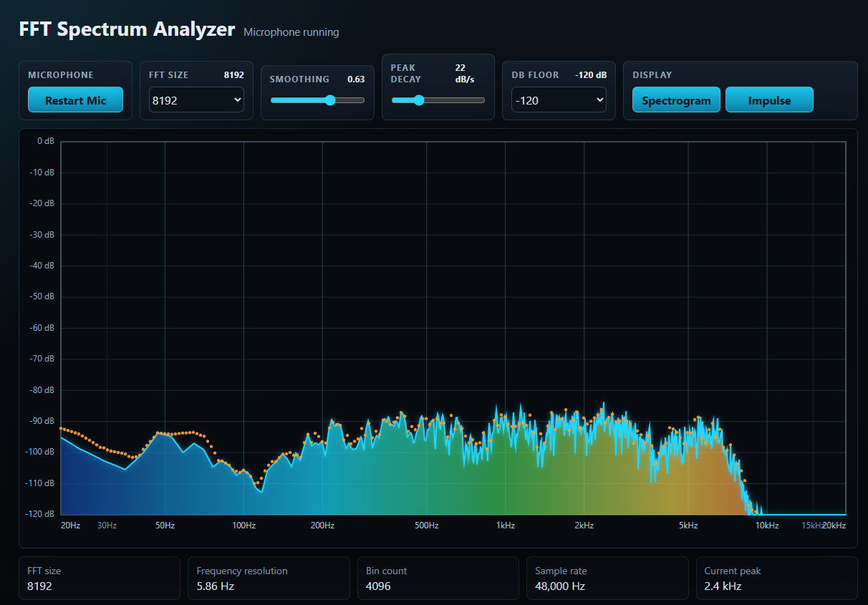Click the -100 dB axis label
The height and width of the screenshot is (605, 868).
42,452
